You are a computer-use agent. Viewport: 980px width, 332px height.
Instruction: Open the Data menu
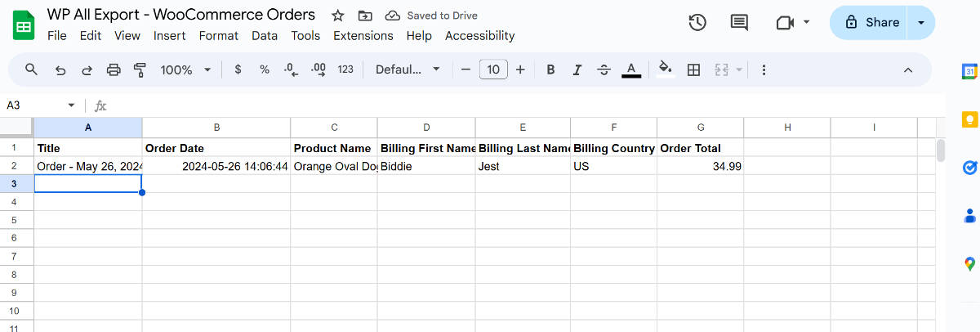click(265, 35)
